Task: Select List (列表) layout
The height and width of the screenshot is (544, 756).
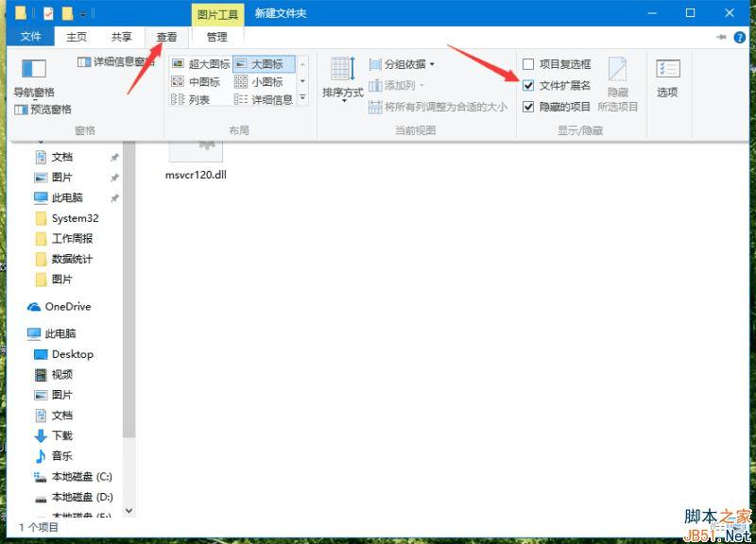Action: point(191,100)
